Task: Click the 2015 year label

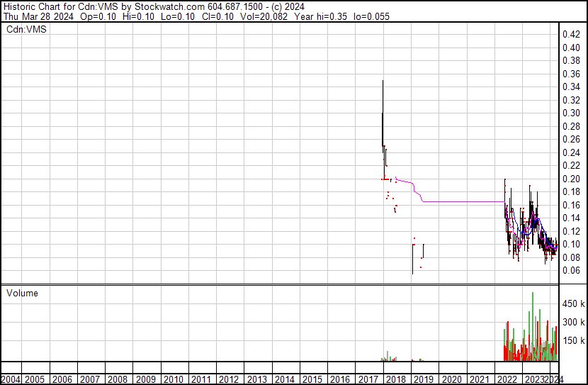Action: (x=312, y=379)
